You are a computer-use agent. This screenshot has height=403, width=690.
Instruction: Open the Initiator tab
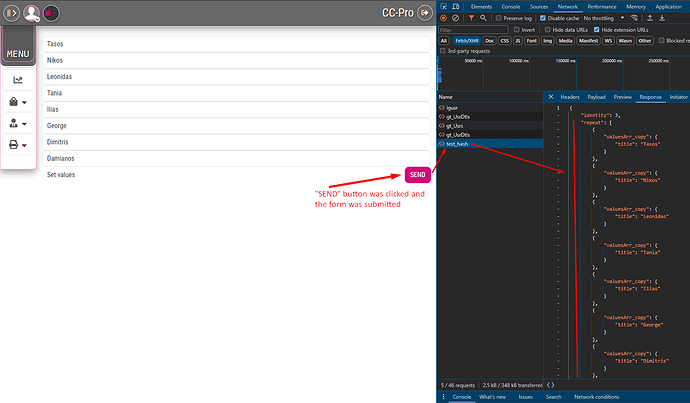[678, 97]
